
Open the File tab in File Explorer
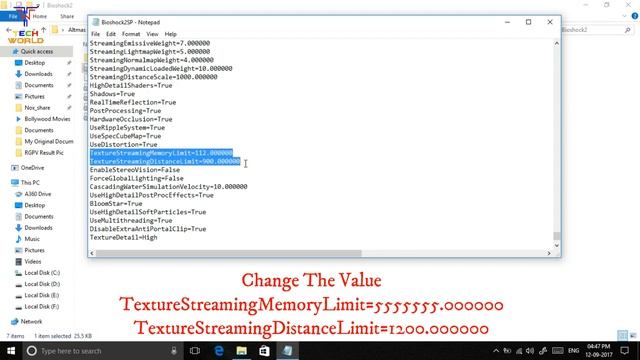click(x=13, y=16)
